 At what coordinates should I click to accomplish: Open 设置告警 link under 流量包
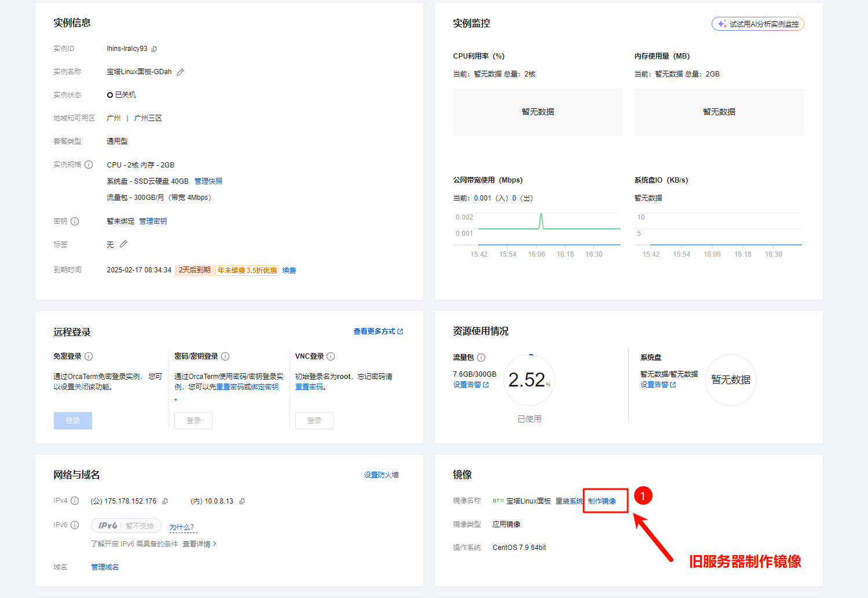tap(471, 385)
